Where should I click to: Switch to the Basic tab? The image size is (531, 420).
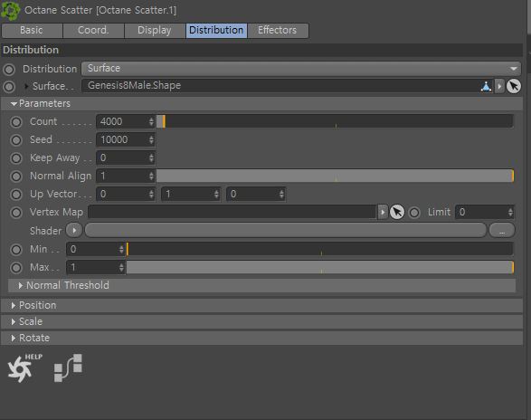point(32,30)
